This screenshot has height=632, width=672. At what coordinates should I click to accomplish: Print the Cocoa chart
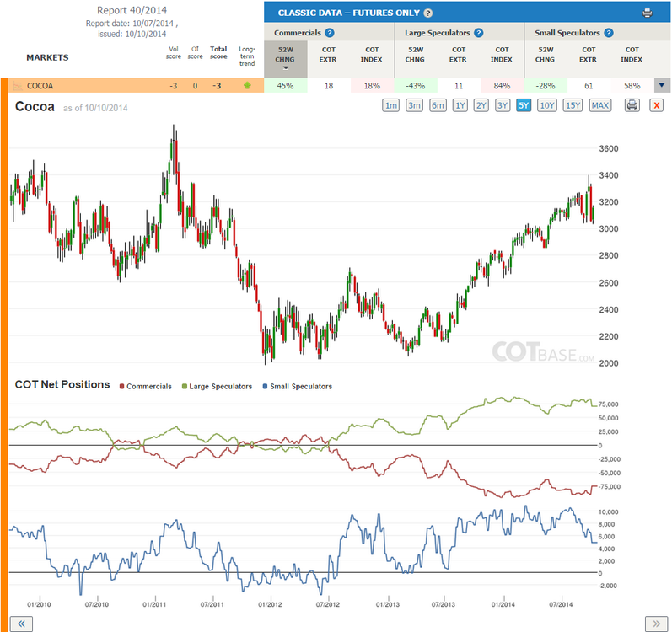632,105
